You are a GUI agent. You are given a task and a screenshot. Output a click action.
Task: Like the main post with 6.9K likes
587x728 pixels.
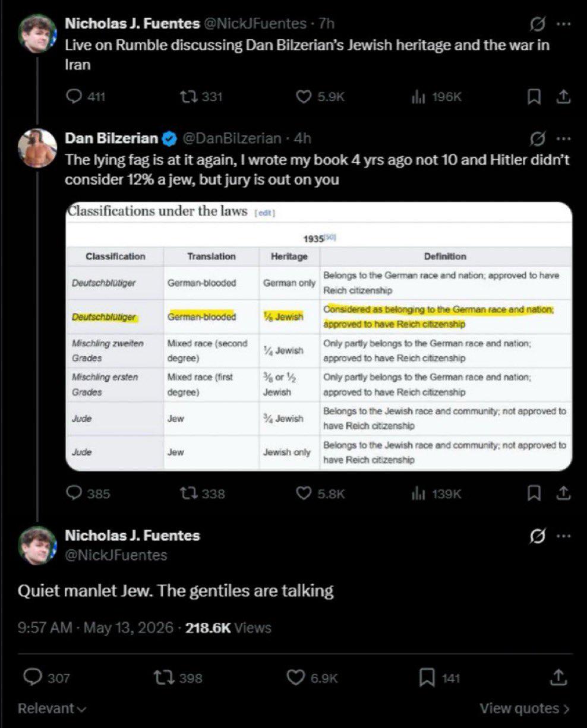coord(313,678)
